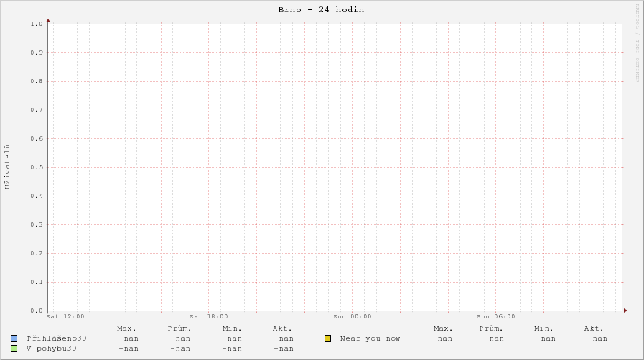Click the Sun 06:00 time axis label
The image size is (644, 360).
point(495,316)
